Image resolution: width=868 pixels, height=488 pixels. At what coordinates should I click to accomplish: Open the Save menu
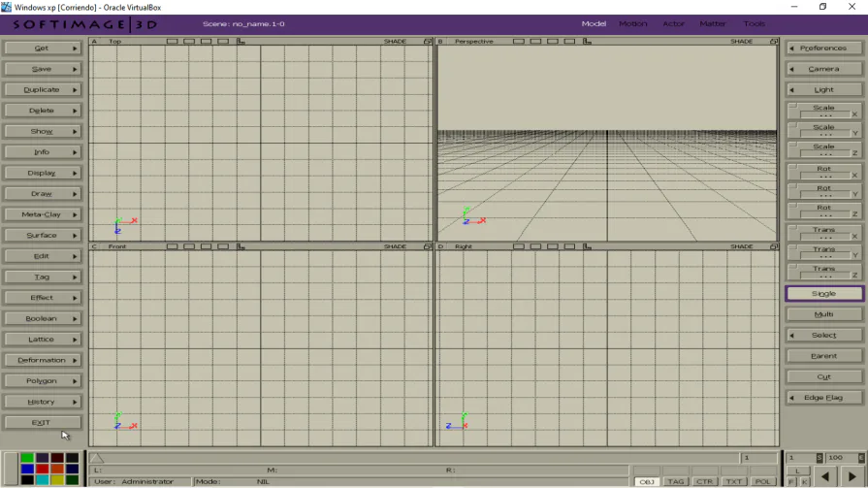point(43,69)
